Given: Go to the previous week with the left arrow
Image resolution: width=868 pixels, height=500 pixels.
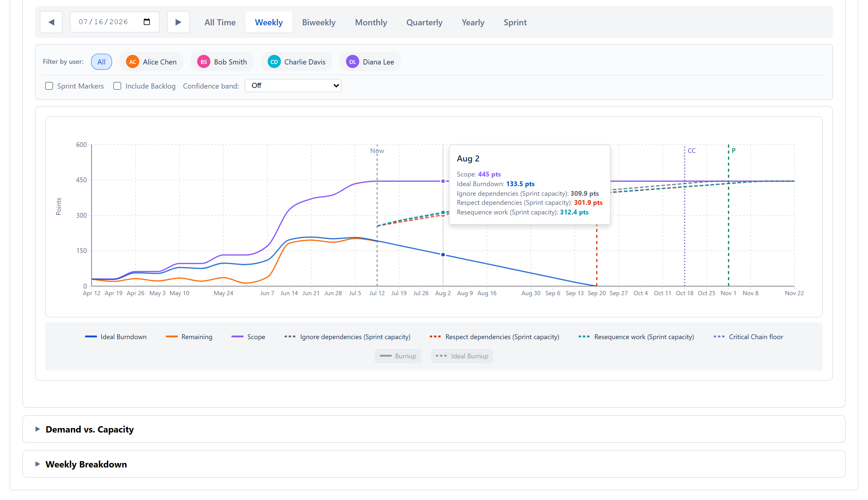Looking at the screenshot, I should [x=51, y=22].
